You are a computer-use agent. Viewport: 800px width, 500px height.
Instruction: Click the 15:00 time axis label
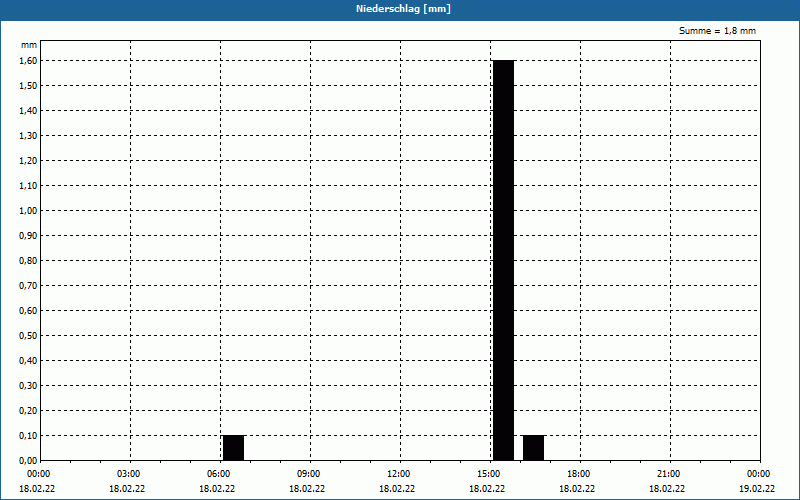point(489,474)
